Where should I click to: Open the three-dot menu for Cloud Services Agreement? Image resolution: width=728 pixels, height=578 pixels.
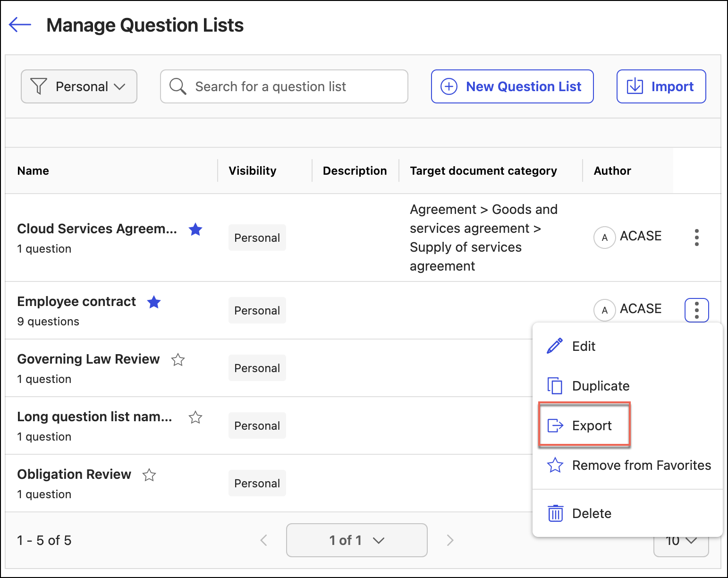[x=696, y=238]
